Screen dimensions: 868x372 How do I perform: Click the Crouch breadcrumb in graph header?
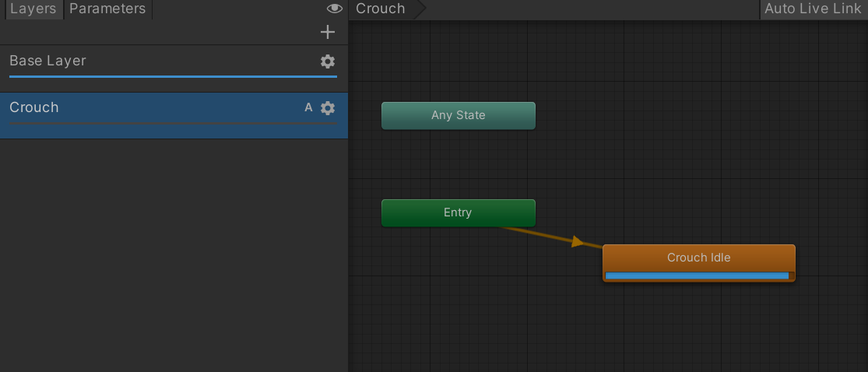(x=386, y=9)
